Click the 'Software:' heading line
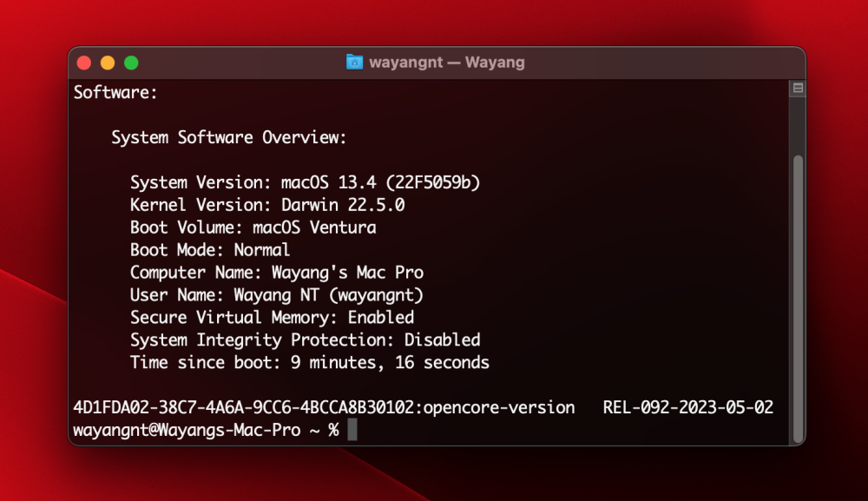Image resolution: width=868 pixels, height=501 pixels. pos(115,92)
